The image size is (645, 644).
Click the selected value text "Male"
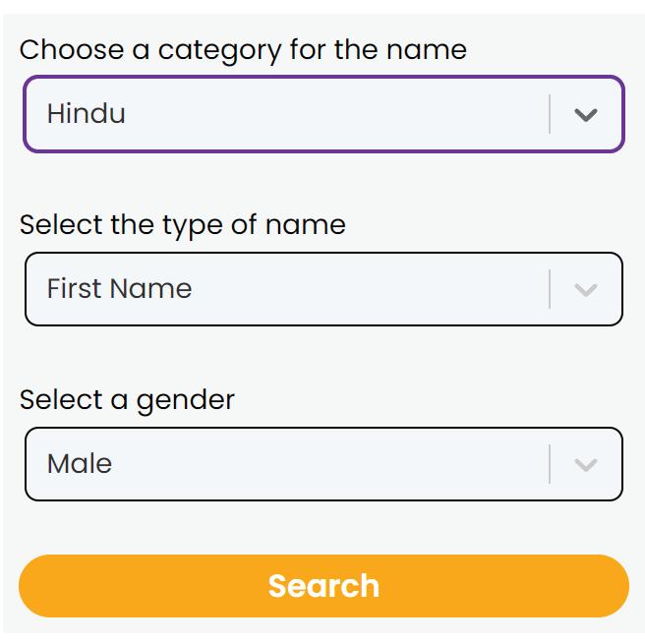tap(80, 464)
